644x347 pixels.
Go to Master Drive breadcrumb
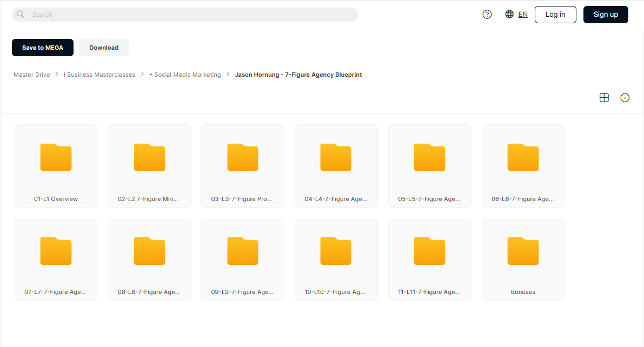click(31, 75)
